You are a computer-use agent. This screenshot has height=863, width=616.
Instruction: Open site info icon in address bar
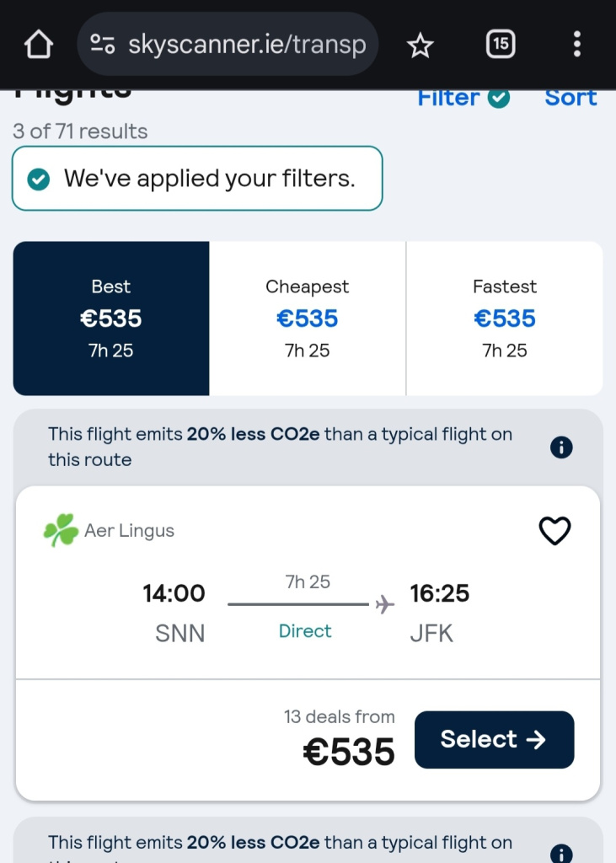pos(103,45)
